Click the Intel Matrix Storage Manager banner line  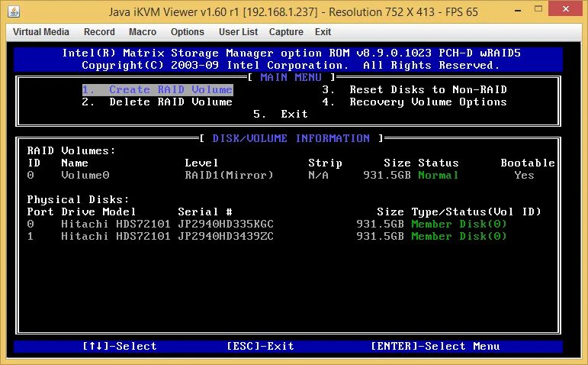[291, 53]
